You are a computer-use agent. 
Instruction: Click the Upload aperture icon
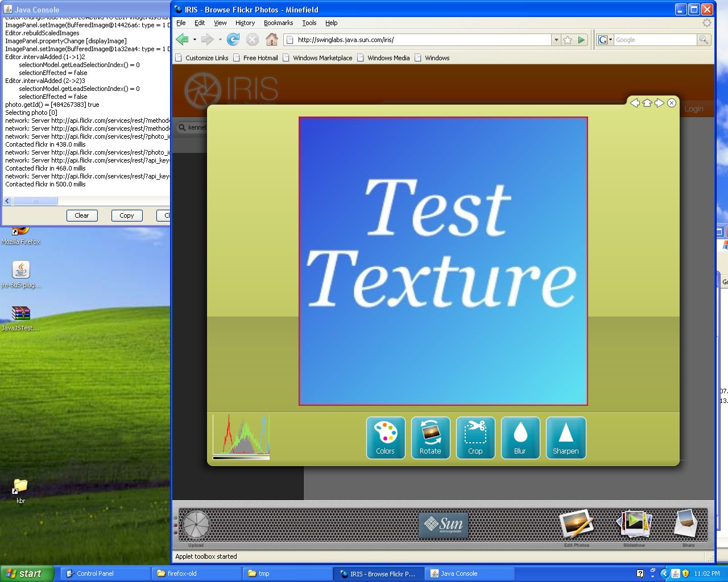(196, 525)
